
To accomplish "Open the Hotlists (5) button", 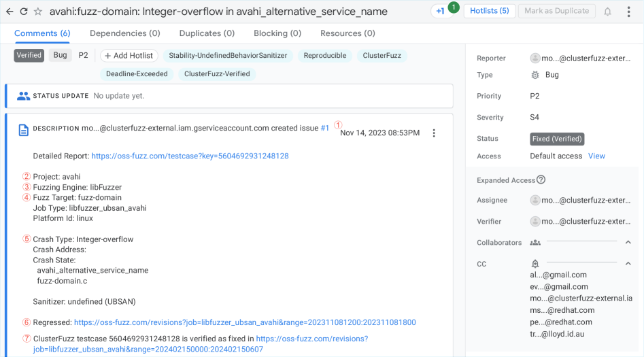I will (x=489, y=12).
